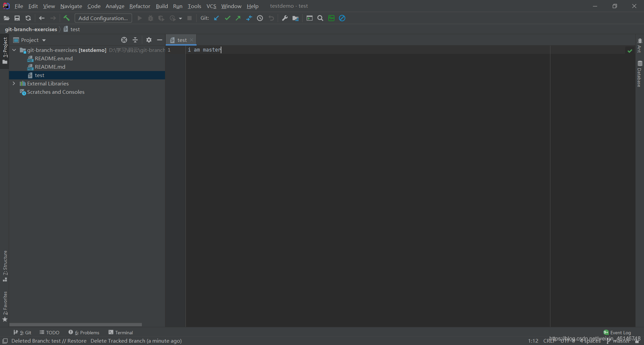Click the Run play icon

140,18
